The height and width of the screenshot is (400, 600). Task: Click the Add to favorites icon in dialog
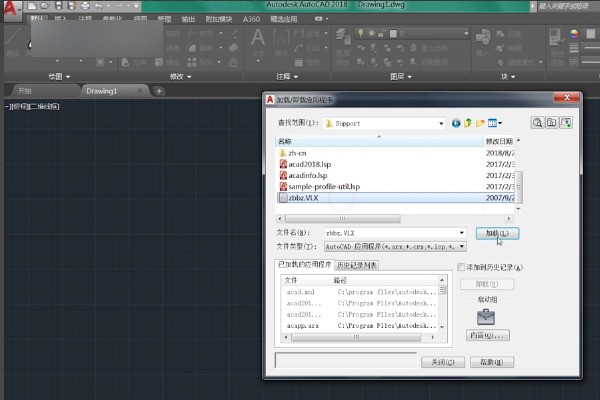coord(566,122)
